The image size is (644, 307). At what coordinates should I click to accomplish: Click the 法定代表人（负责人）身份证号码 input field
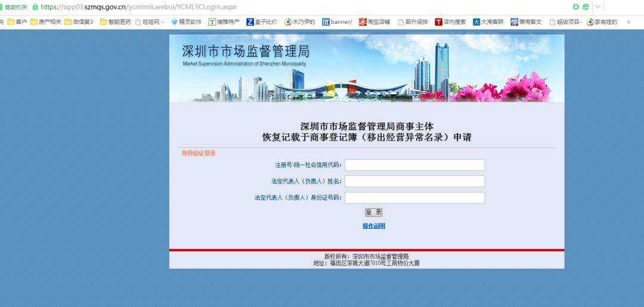(x=414, y=198)
